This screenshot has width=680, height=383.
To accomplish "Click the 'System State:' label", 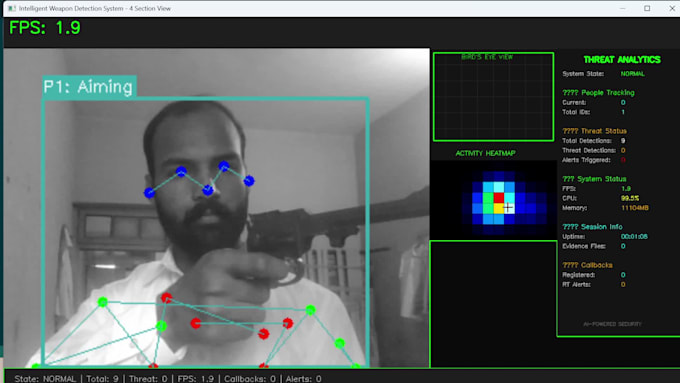I will (x=583, y=74).
